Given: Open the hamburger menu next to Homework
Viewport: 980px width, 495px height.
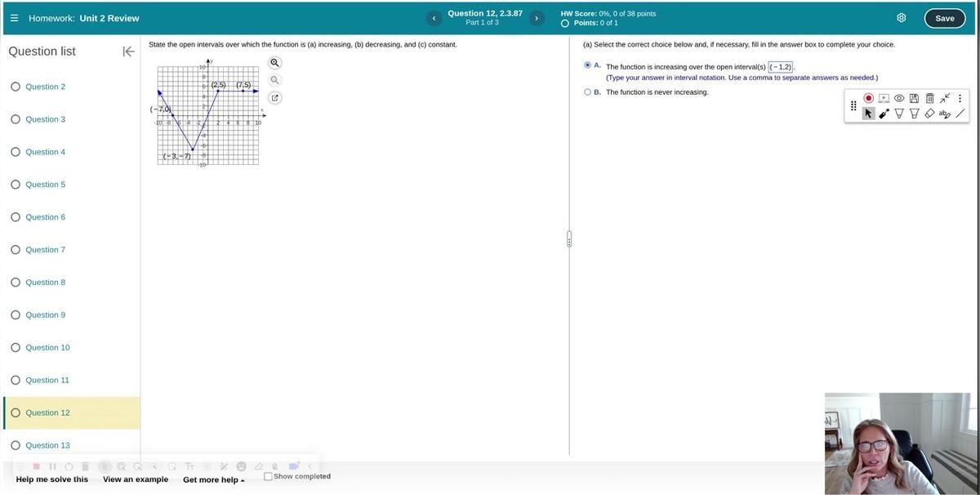Looking at the screenshot, I should tap(14, 18).
